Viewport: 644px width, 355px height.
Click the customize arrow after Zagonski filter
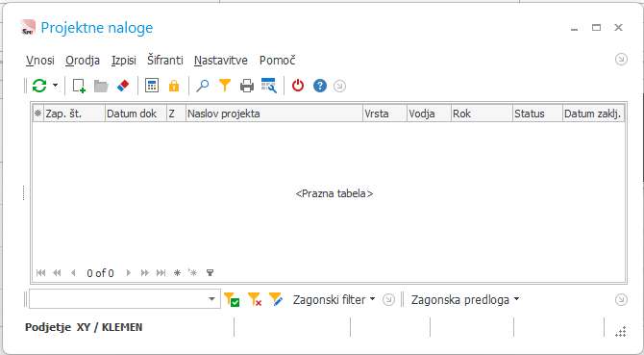click(x=388, y=300)
